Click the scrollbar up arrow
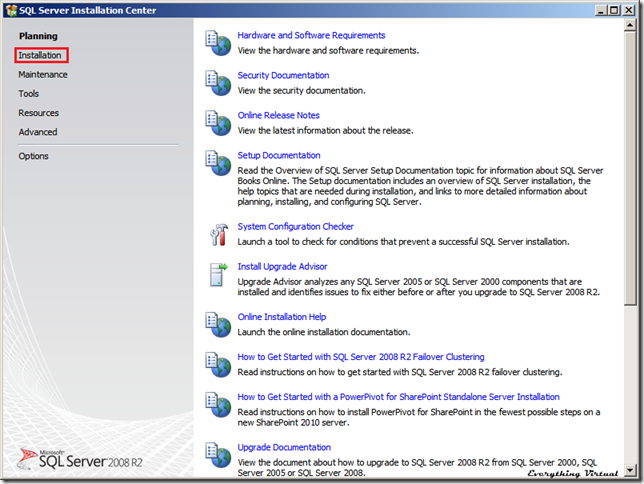This screenshot has height=484, width=644. coord(630,25)
